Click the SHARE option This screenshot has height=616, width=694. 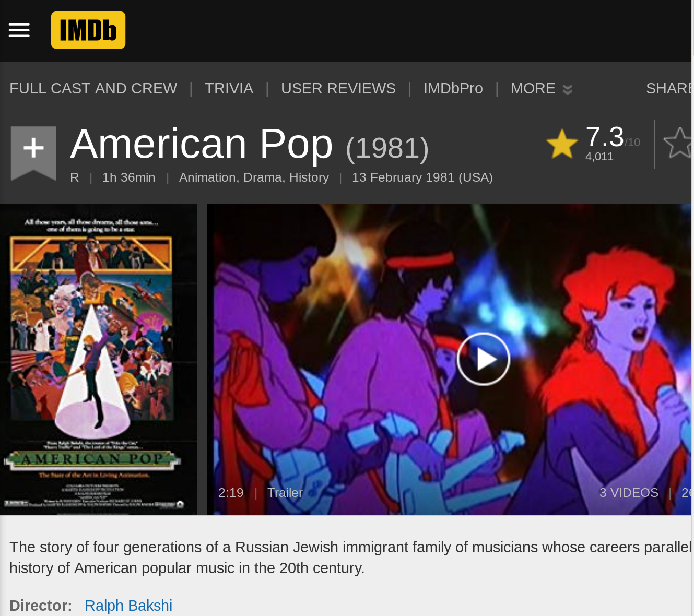[669, 89]
